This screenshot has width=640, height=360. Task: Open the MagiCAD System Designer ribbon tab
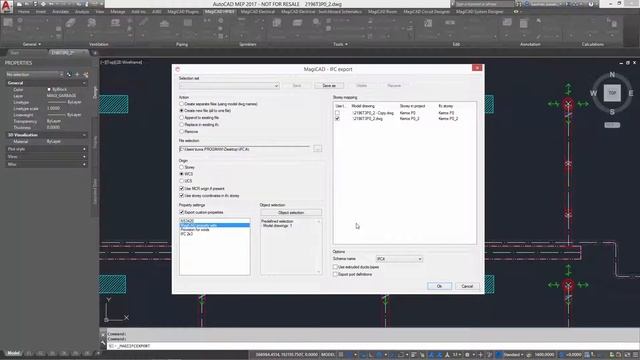pos(480,12)
